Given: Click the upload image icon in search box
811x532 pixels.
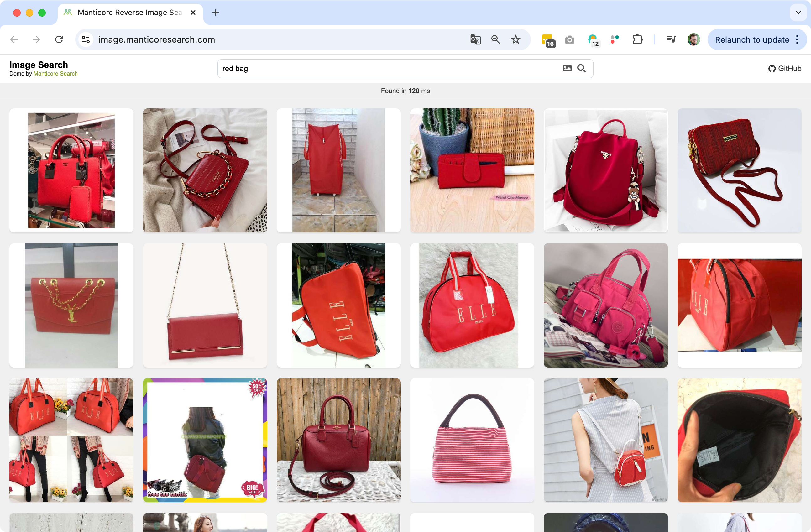Looking at the screenshot, I should pyautogui.click(x=567, y=69).
